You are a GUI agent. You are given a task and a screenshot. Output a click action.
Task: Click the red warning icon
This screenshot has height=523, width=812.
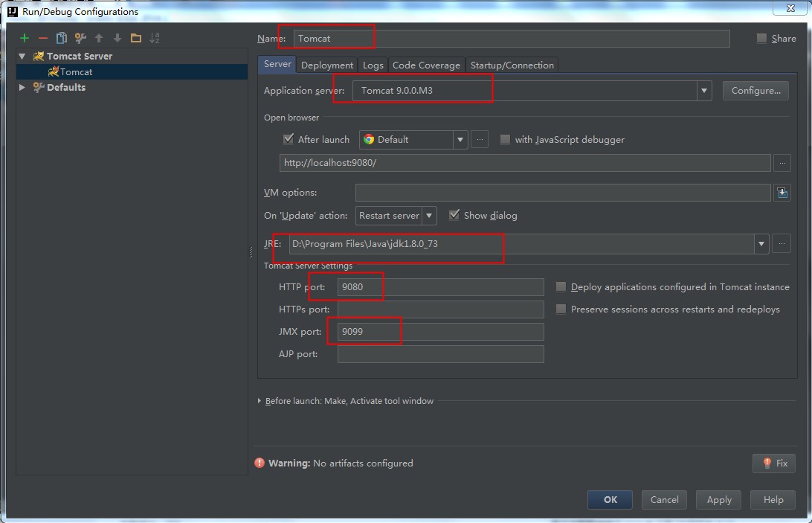pyautogui.click(x=260, y=463)
